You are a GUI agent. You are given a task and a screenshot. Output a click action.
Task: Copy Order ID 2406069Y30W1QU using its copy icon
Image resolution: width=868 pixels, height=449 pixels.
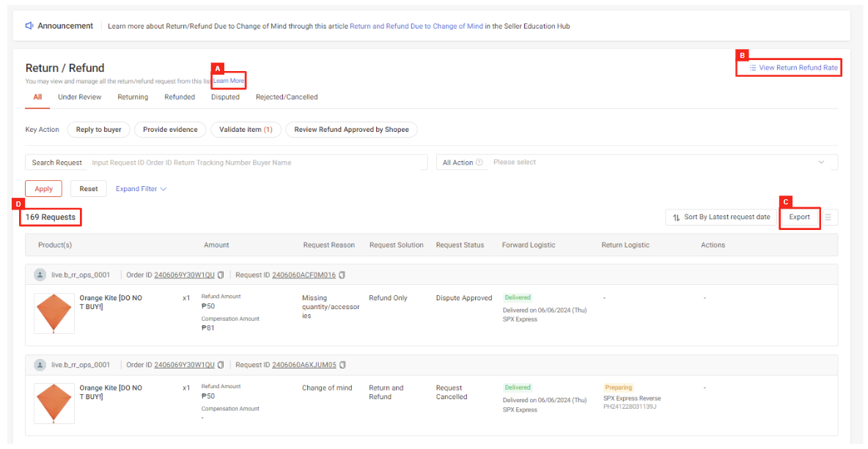click(x=221, y=274)
